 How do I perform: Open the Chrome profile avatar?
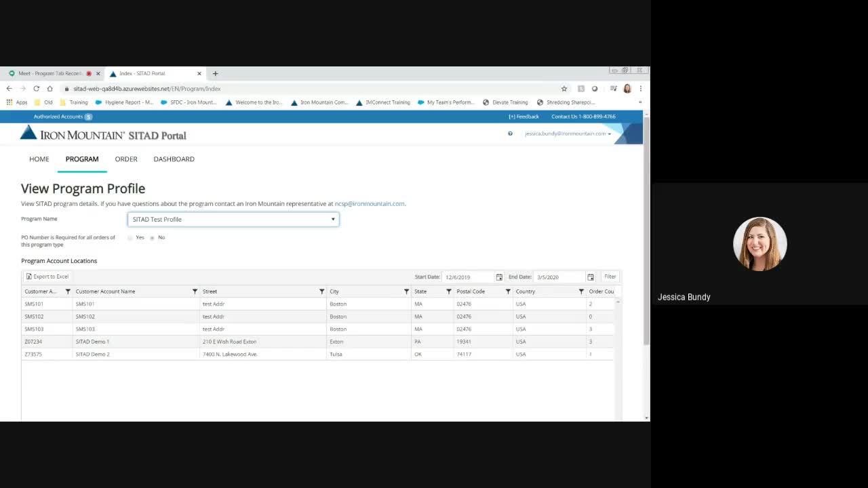coord(627,88)
